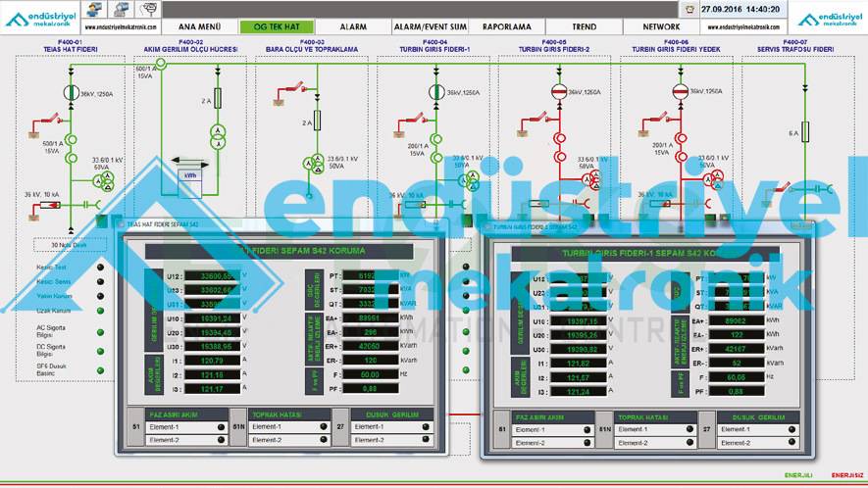Open the TREND page
868x488 pixels.
click(x=585, y=27)
